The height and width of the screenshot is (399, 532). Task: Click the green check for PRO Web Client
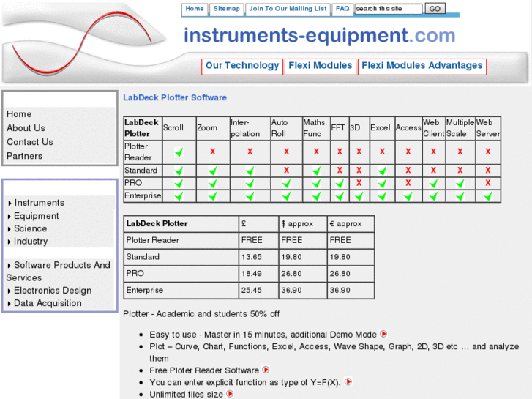[433, 183]
